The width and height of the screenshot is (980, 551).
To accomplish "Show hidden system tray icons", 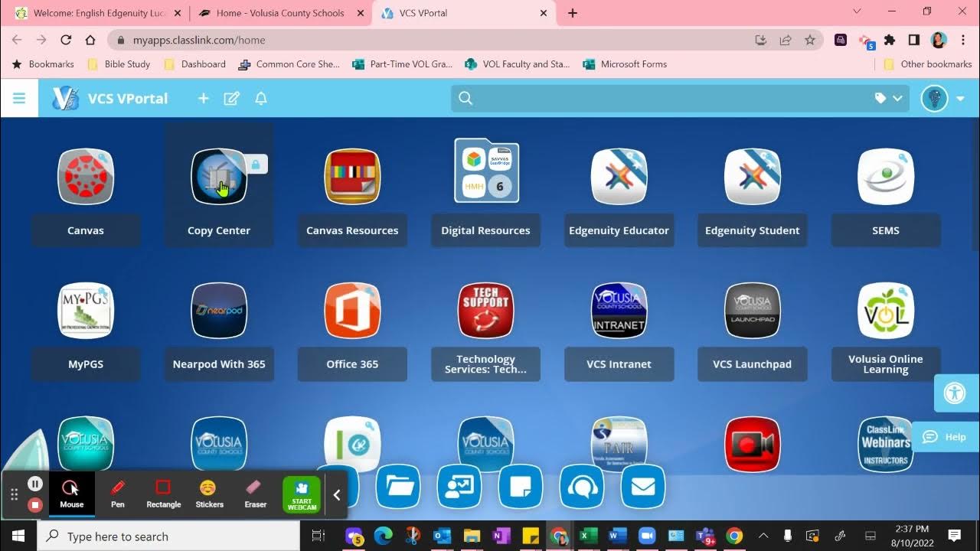I will tap(763, 536).
